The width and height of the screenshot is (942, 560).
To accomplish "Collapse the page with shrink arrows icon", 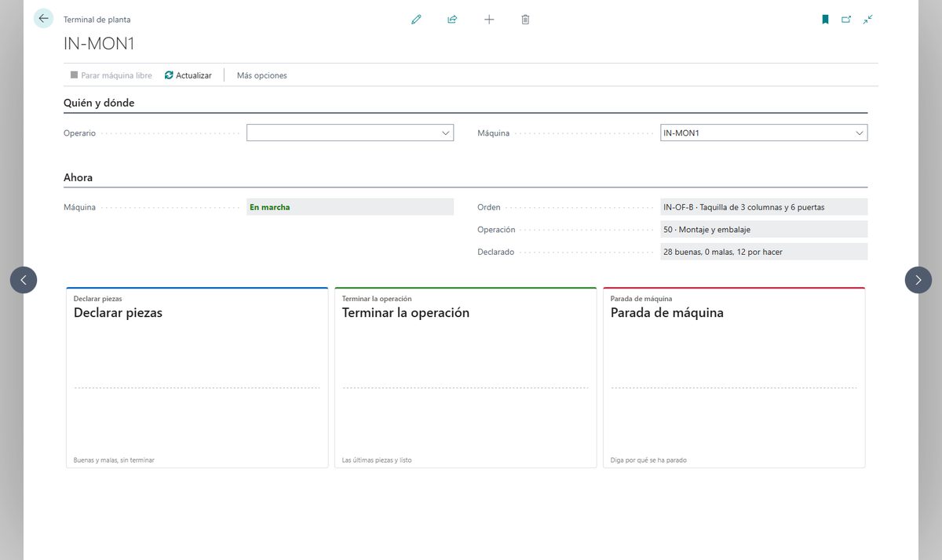I will (867, 20).
